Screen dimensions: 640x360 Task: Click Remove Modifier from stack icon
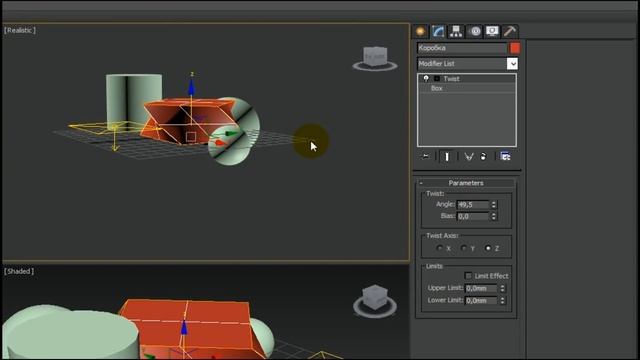pyautogui.click(x=484, y=157)
